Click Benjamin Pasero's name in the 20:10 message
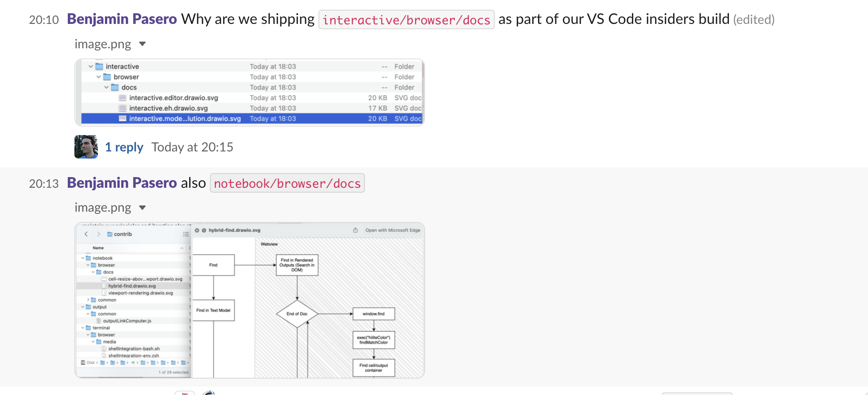This screenshot has height=395, width=868. [121, 19]
